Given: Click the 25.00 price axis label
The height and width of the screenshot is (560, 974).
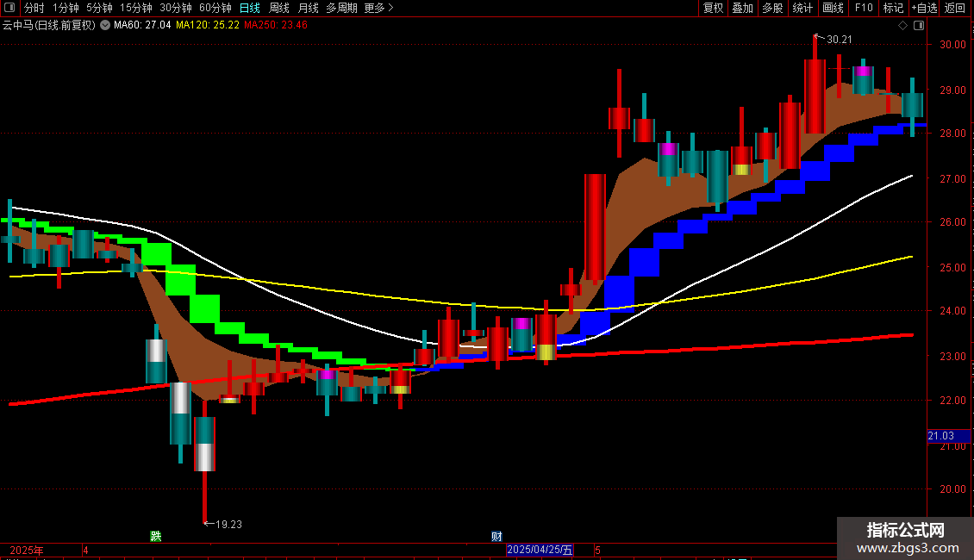Looking at the screenshot, I should click(952, 268).
